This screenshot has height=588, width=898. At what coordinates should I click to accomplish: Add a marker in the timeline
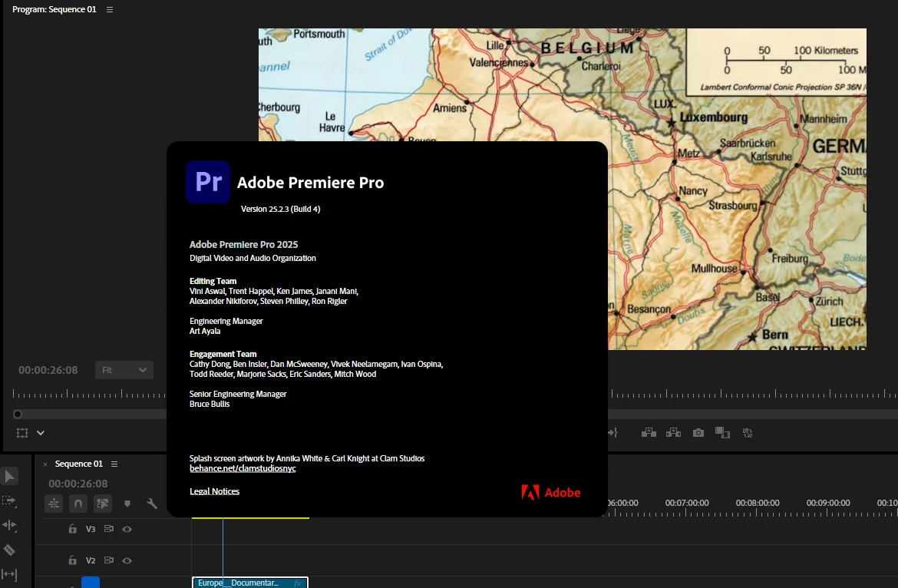tap(127, 504)
